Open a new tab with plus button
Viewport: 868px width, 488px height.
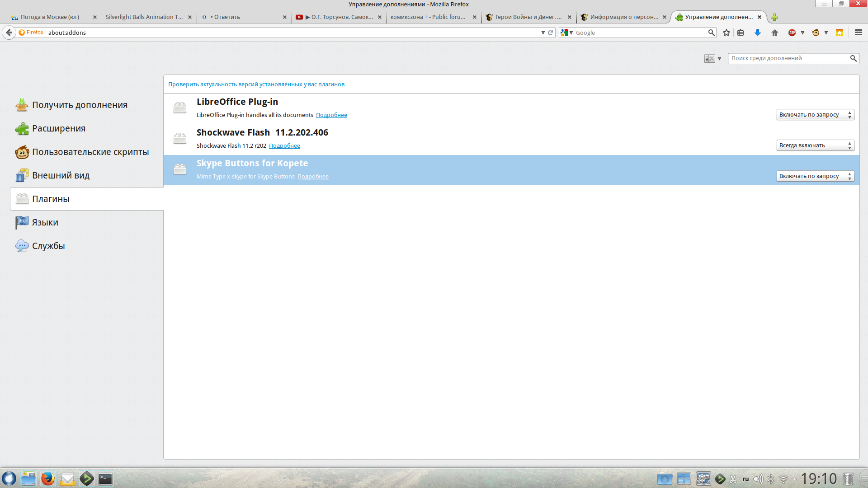pyautogui.click(x=774, y=17)
